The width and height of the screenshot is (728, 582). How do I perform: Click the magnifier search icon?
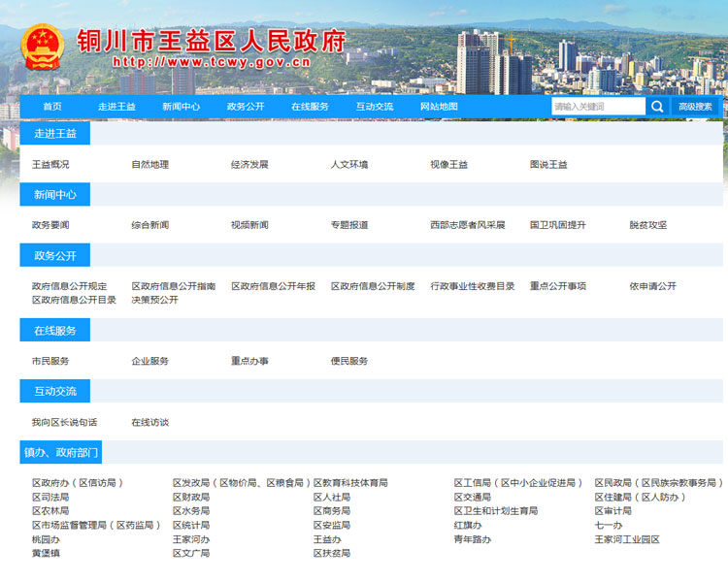tap(657, 107)
